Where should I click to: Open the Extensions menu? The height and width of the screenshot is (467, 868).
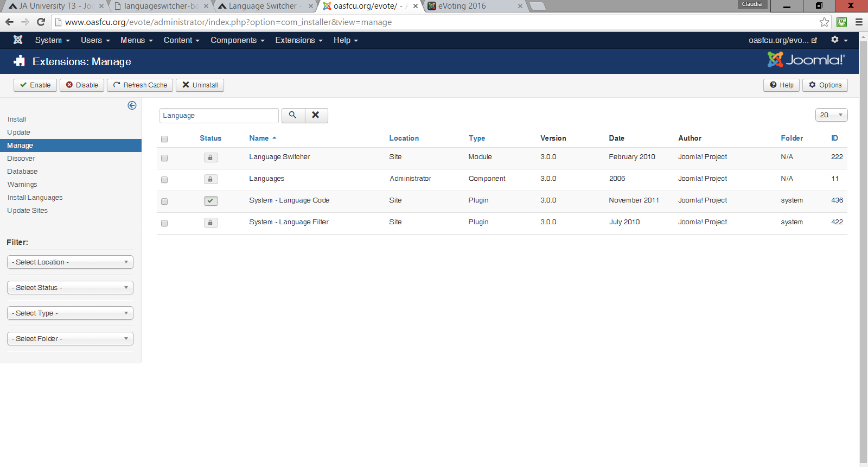coord(299,40)
